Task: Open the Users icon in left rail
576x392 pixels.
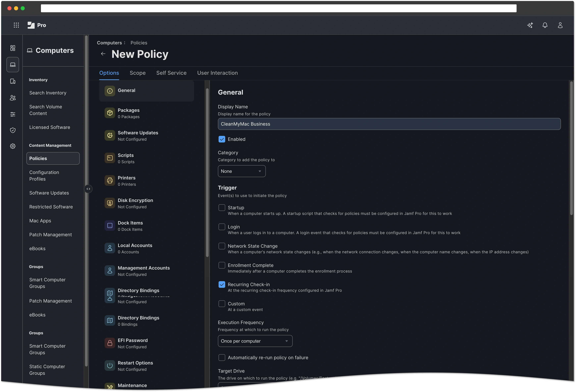Action: point(13,98)
